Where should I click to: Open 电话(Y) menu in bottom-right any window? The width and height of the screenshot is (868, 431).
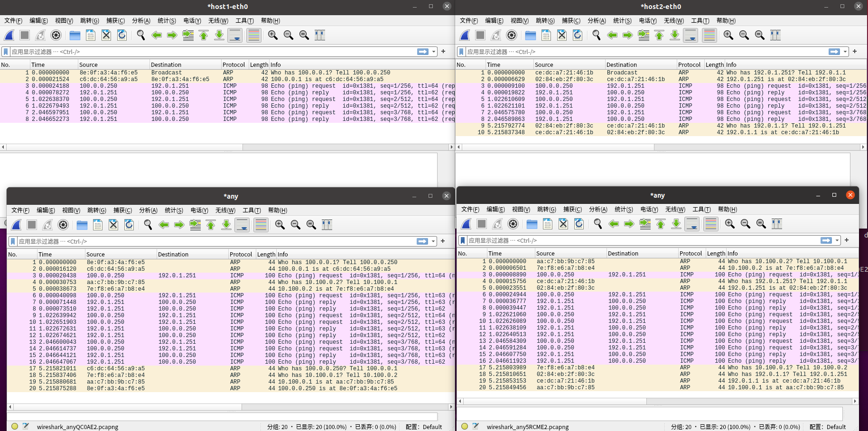point(649,209)
